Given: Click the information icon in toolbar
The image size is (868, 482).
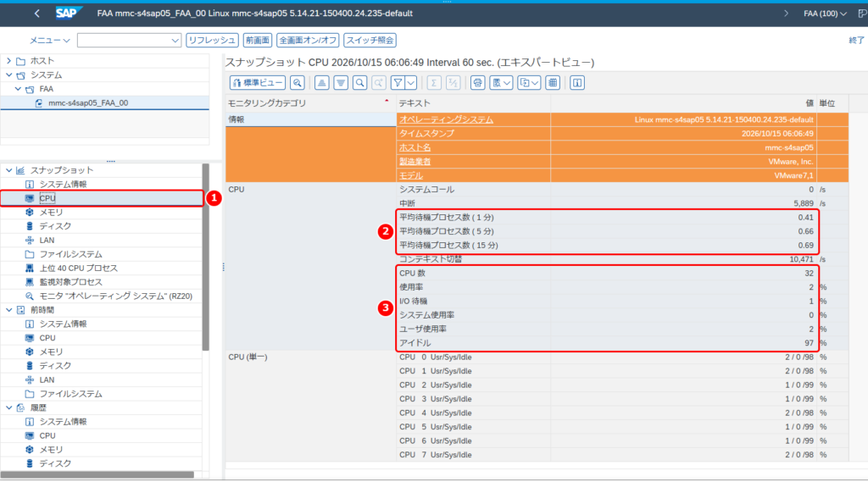Looking at the screenshot, I should click(x=577, y=83).
